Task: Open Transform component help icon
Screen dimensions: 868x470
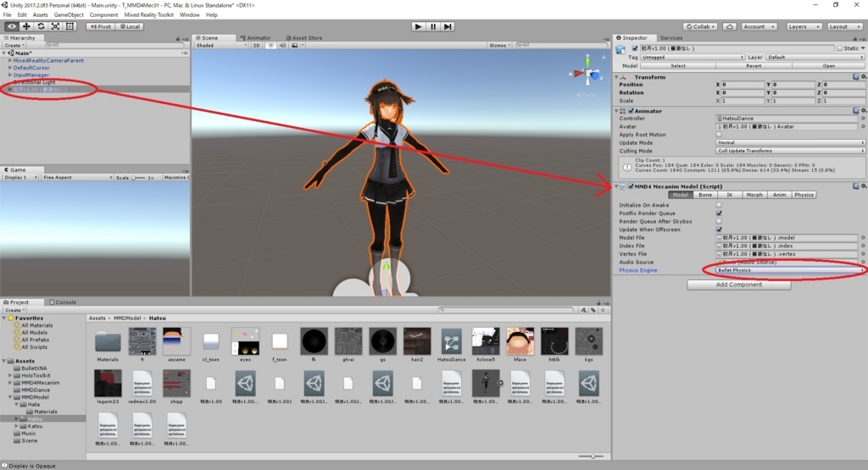Action: (x=856, y=77)
